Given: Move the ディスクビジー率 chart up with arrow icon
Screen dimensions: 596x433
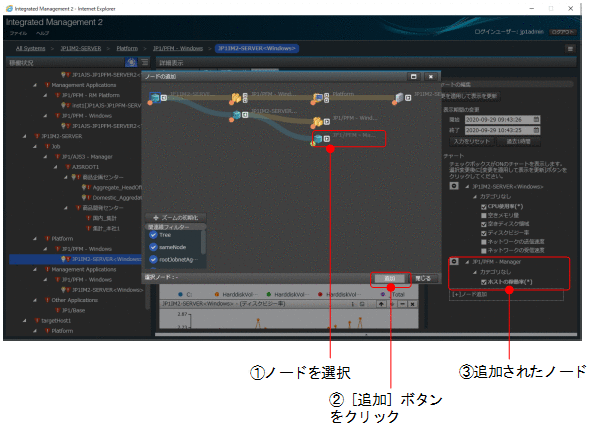Looking at the screenshot, I should 381,304.
